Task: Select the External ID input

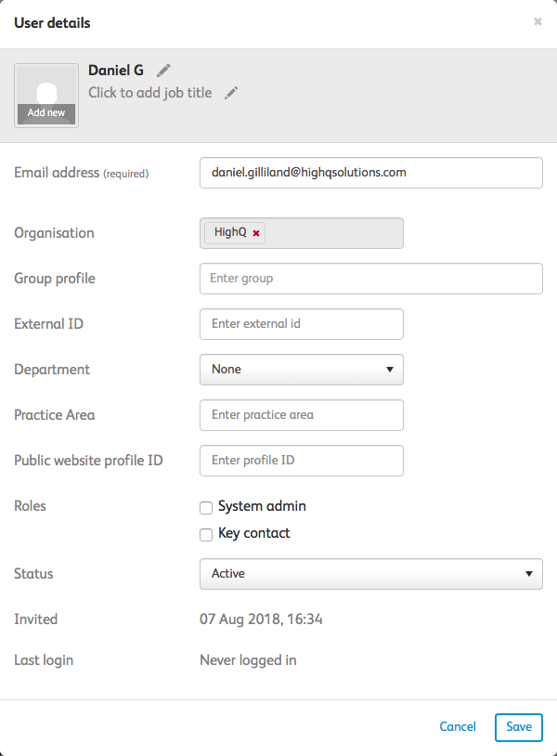Action: pyautogui.click(x=302, y=324)
